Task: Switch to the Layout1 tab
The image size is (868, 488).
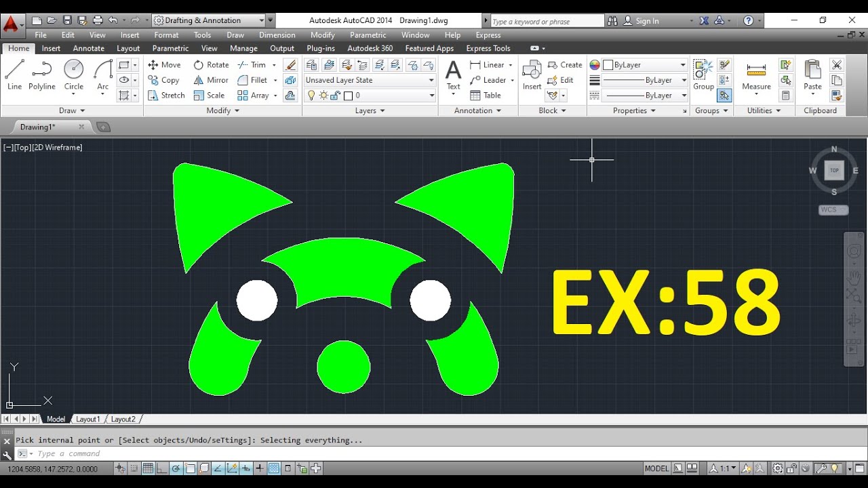Action: click(x=87, y=419)
